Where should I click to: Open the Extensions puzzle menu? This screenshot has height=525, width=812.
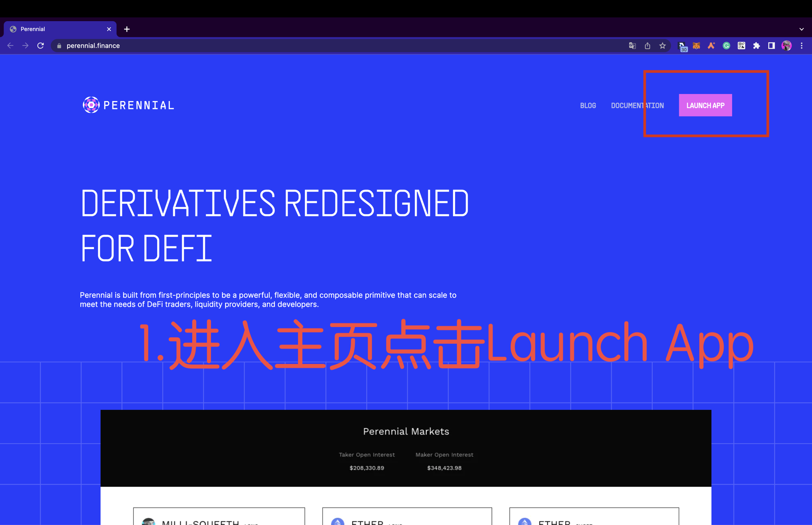point(756,46)
